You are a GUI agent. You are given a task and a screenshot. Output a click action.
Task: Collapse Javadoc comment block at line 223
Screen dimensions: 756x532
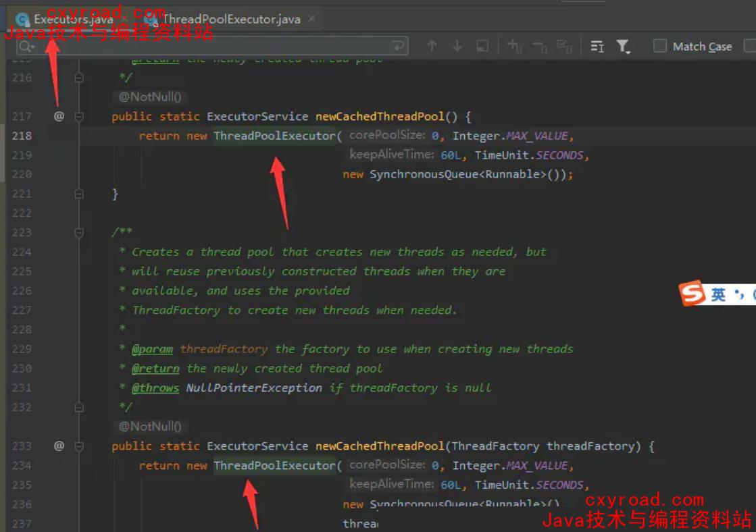[79, 233]
